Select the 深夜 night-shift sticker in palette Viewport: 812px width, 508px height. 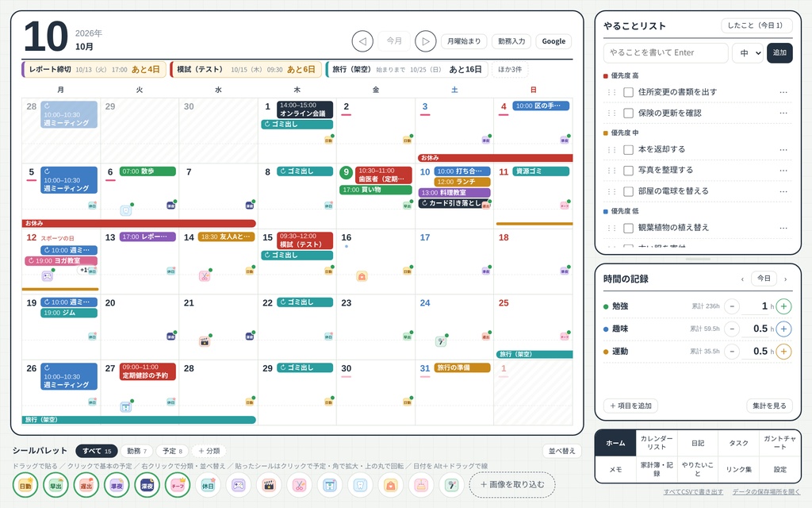pyautogui.click(x=147, y=486)
